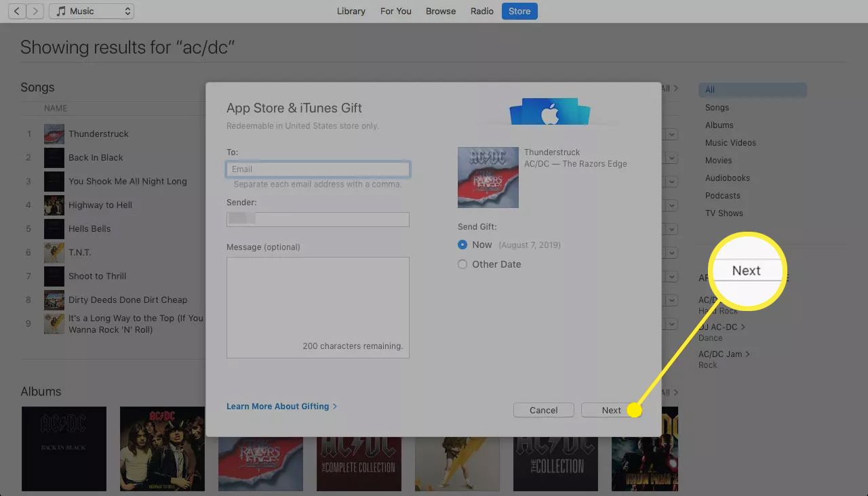The image size is (868, 496).
Task: Click the To email input field
Action: [318, 169]
